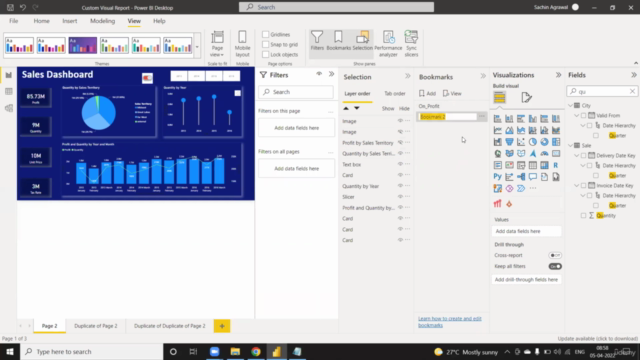
Task: Collapse the Fields pane
Action: (633, 75)
